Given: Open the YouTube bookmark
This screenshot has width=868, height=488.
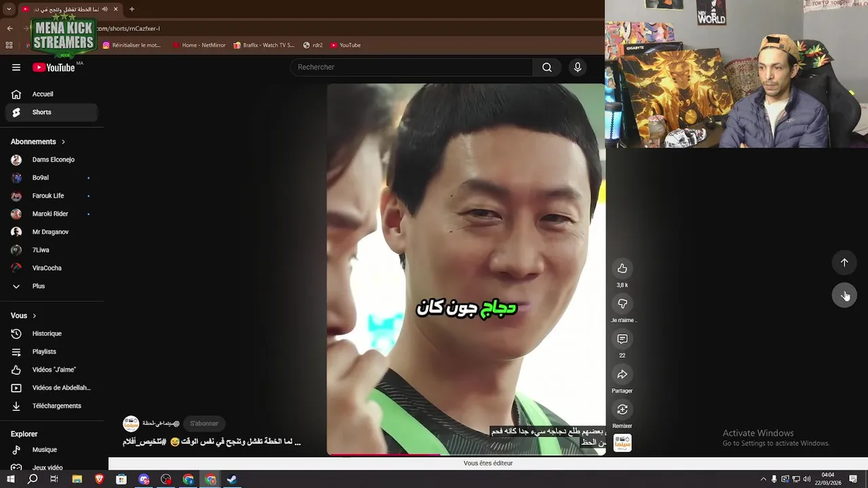Looking at the screenshot, I should click(345, 45).
